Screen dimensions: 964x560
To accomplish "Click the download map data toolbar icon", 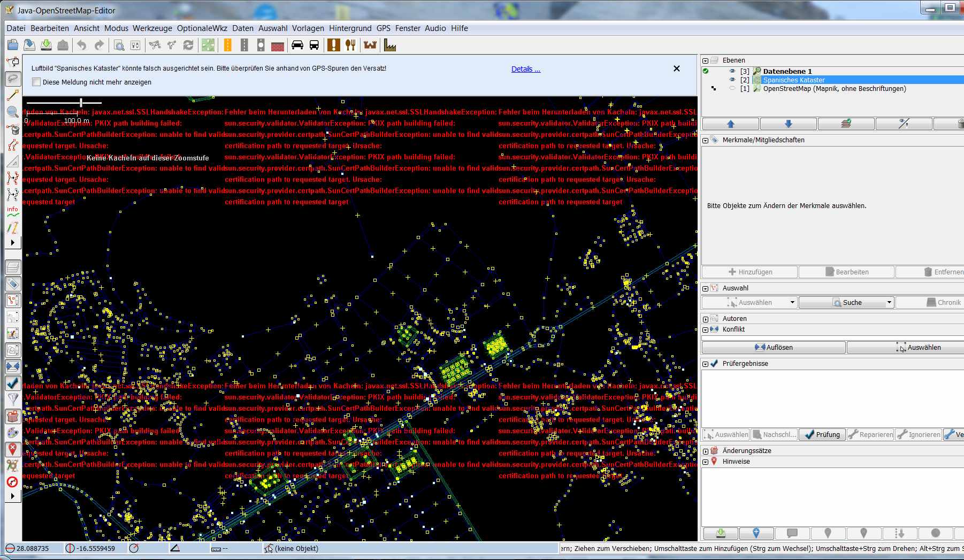I will pos(46,45).
